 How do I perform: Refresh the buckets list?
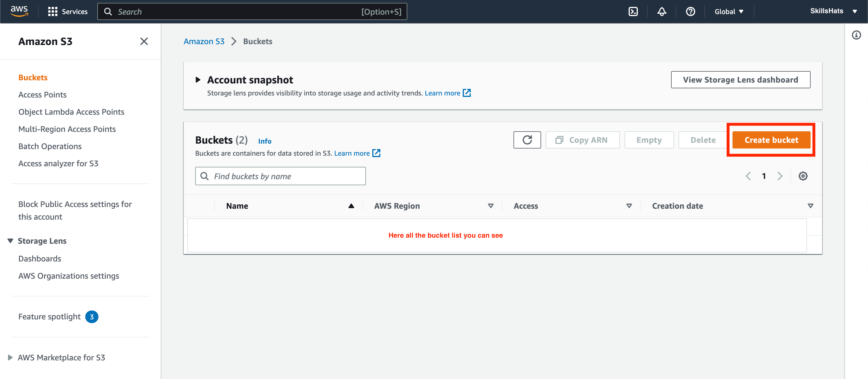pos(527,140)
